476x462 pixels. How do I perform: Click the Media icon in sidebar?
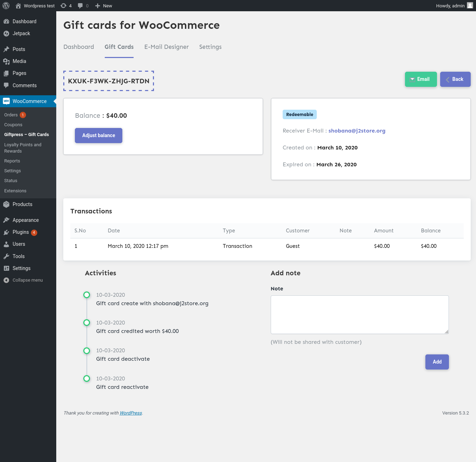[6, 61]
